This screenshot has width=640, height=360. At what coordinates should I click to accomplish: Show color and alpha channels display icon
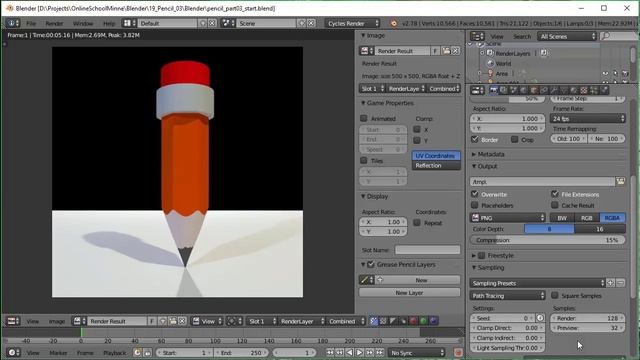coord(373,321)
